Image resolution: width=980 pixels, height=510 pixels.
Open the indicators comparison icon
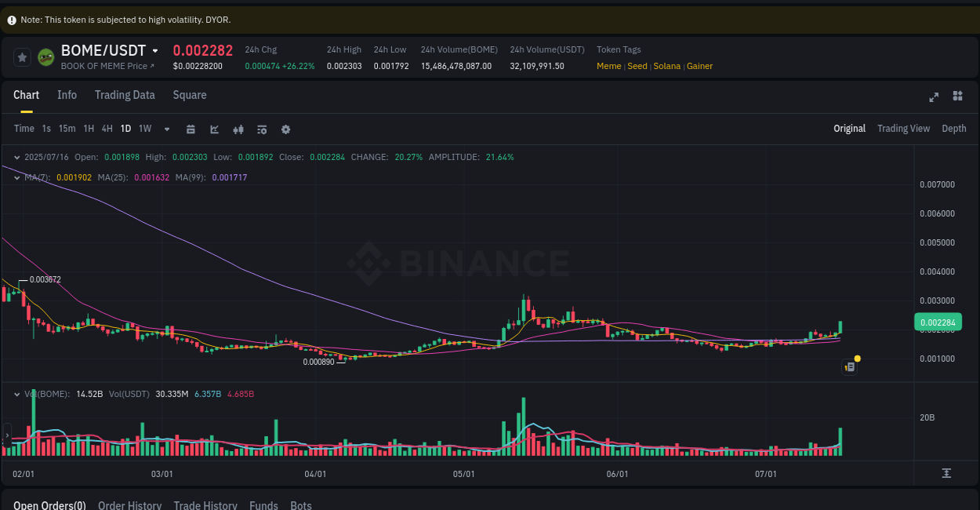click(238, 128)
